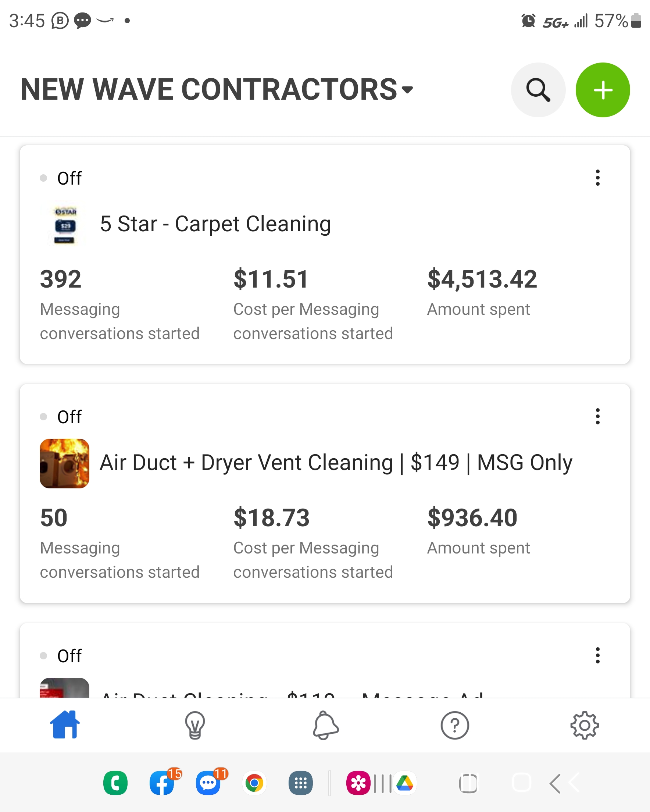This screenshot has height=812, width=650.
Task: Open the gear settings tab
Action: [x=585, y=725]
